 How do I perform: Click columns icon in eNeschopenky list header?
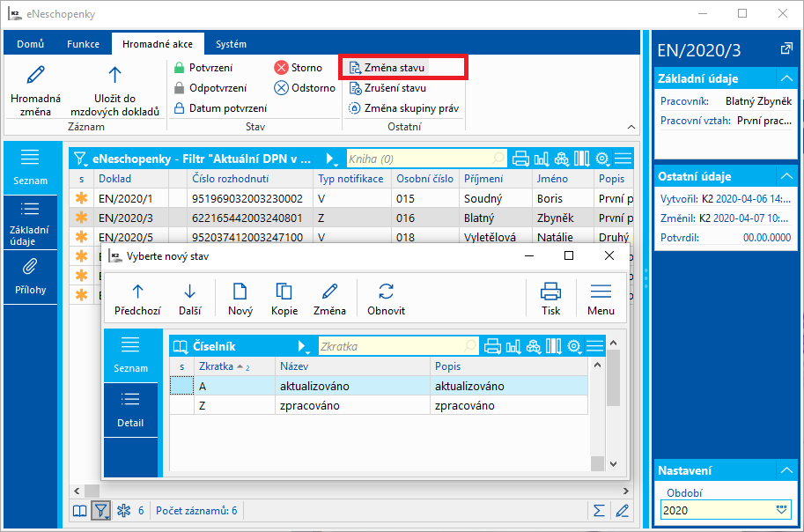[x=581, y=159]
